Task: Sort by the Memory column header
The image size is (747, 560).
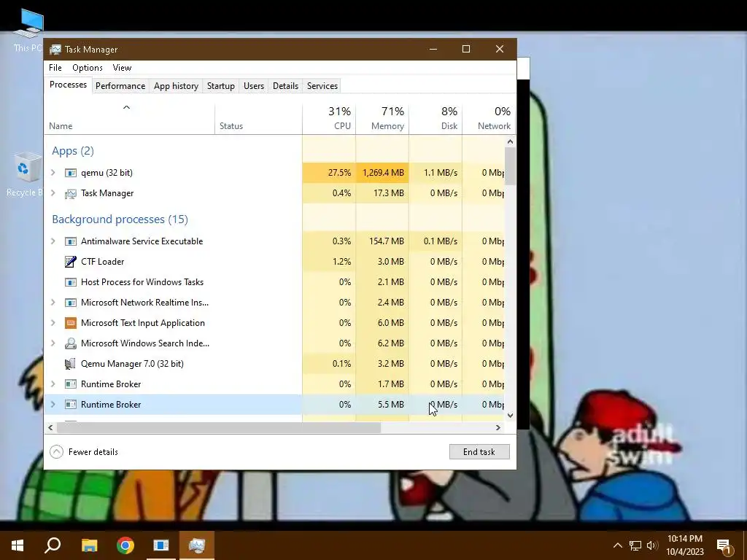Action: (x=382, y=119)
